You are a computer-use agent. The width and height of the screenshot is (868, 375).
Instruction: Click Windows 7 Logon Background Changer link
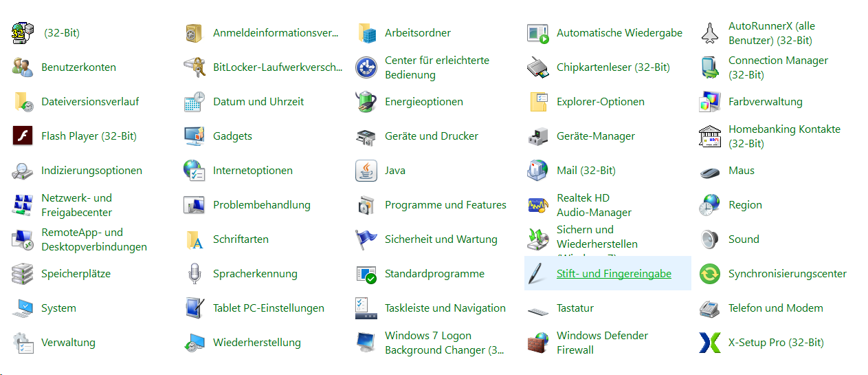coord(445,343)
